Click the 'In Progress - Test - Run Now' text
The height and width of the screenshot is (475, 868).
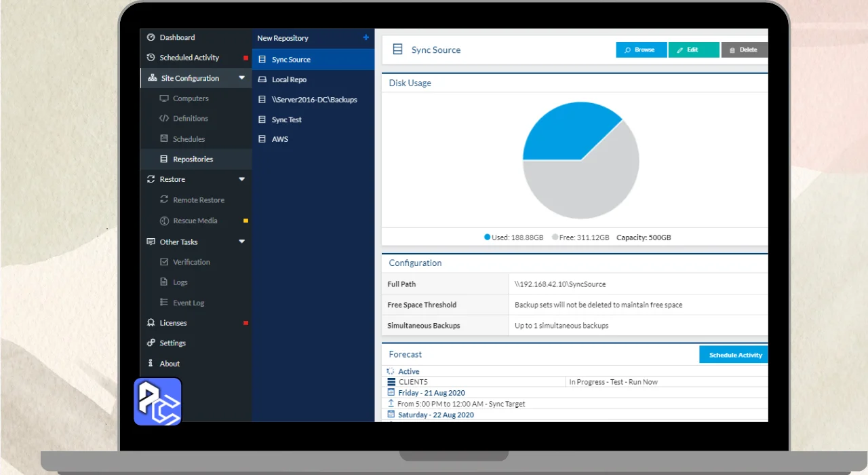pyautogui.click(x=613, y=382)
